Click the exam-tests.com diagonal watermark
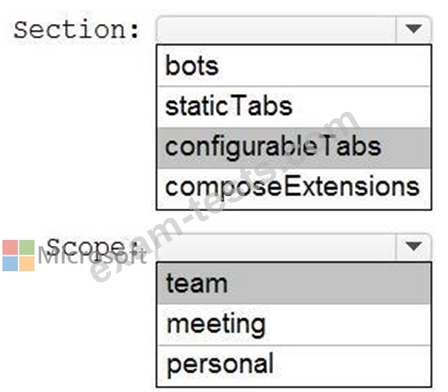 [x=225, y=197]
